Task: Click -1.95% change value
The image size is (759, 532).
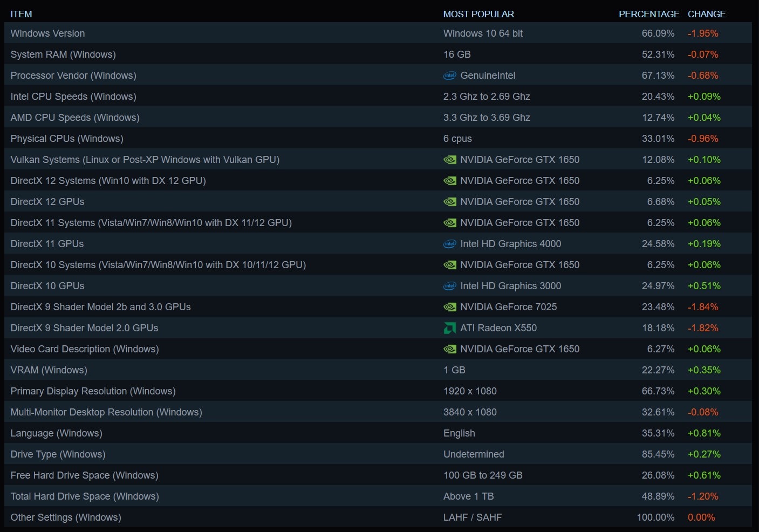Action: tap(703, 33)
